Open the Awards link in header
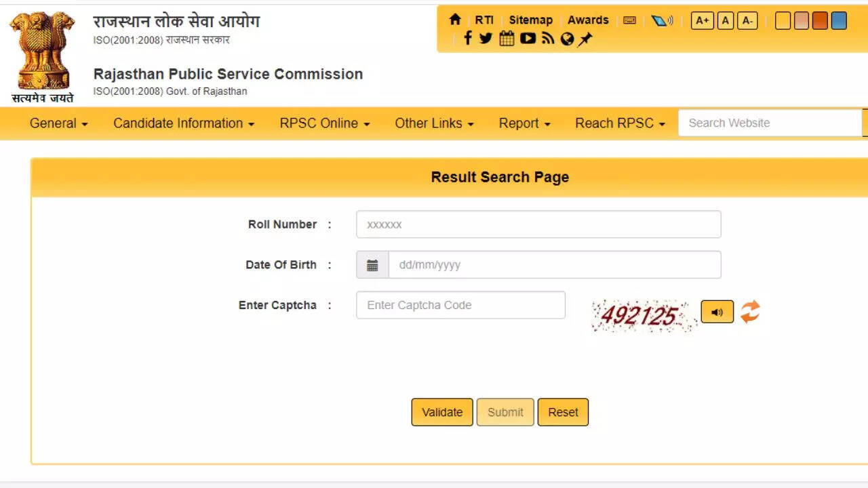The image size is (868, 488). click(x=588, y=20)
